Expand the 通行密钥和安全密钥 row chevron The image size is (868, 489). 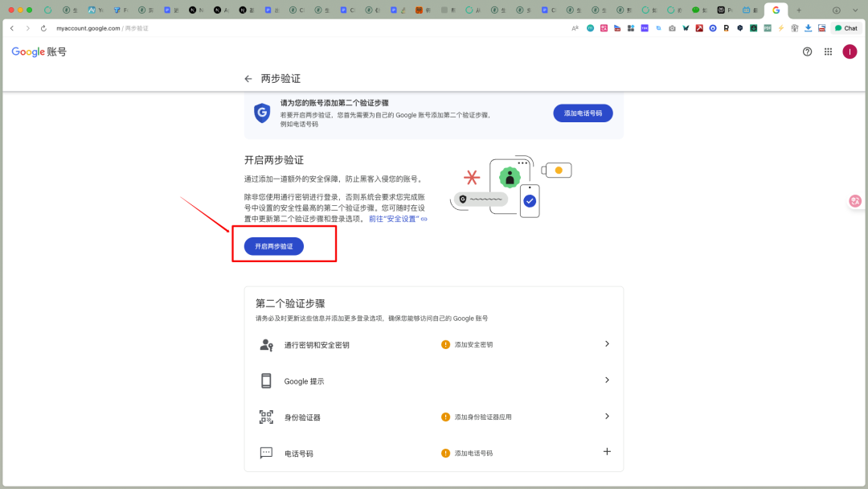(x=607, y=344)
